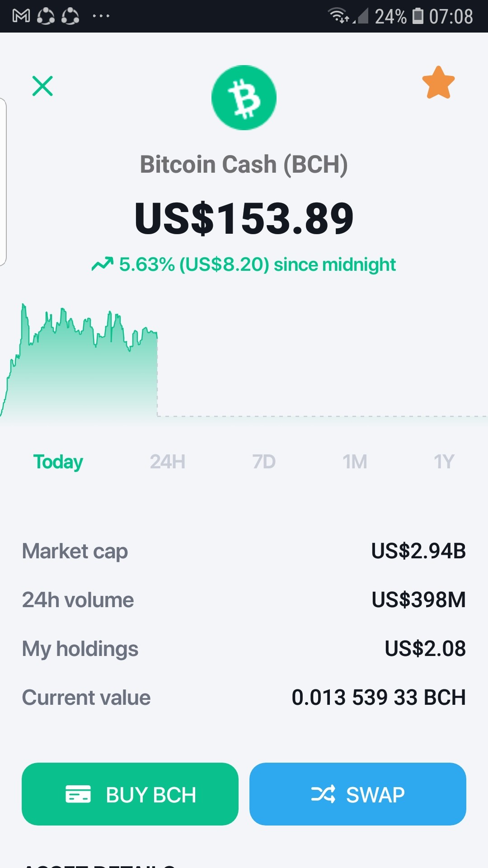
Task: Tap the My holdings US$2.08 row
Action: tap(244, 649)
